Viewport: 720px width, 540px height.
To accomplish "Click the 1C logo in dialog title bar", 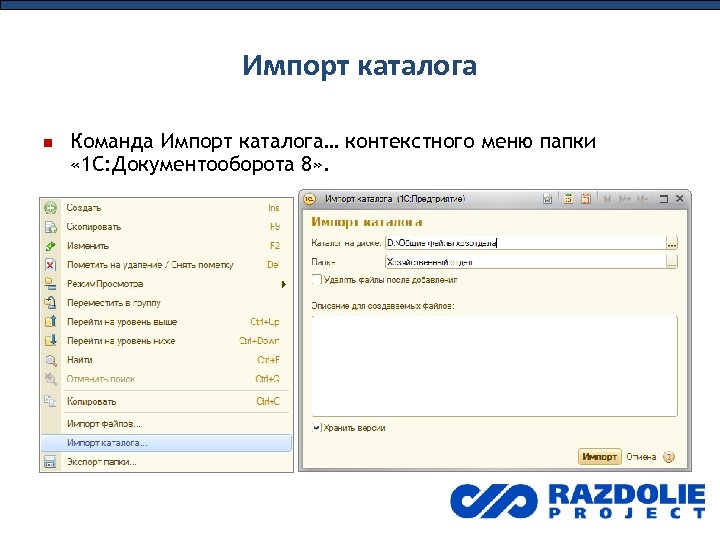I will coord(310,199).
